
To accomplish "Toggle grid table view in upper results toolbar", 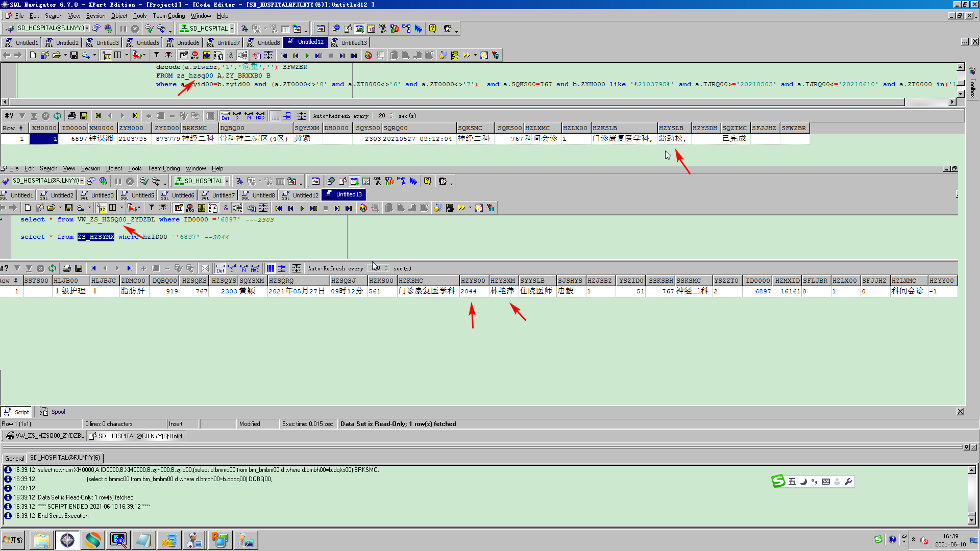I will coord(275,116).
